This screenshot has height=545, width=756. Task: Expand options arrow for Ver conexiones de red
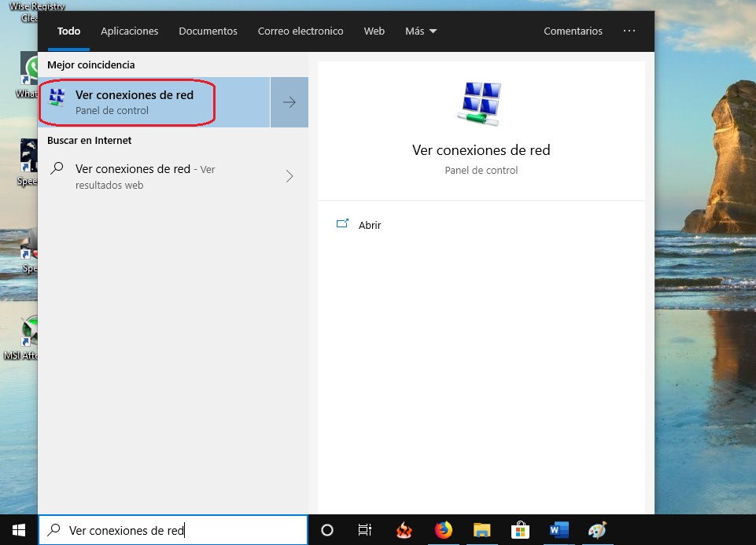(x=289, y=102)
